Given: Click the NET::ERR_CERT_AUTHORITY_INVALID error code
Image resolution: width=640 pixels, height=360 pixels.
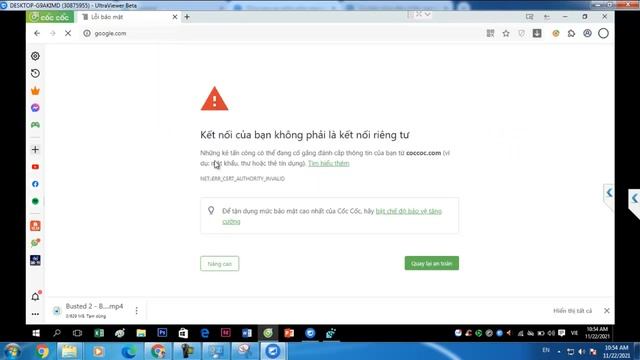Looking at the screenshot, I should pos(242,179).
